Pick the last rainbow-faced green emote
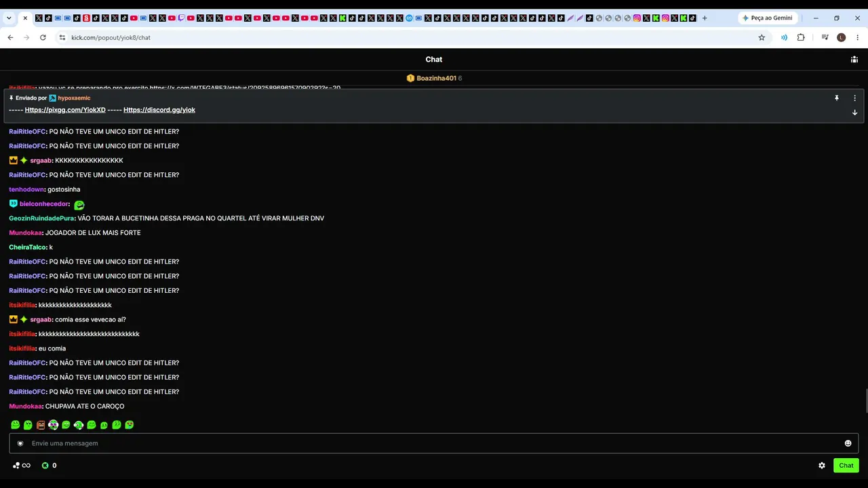Image resolution: width=868 pixels, height=488 pixels. tap(130, 425)
